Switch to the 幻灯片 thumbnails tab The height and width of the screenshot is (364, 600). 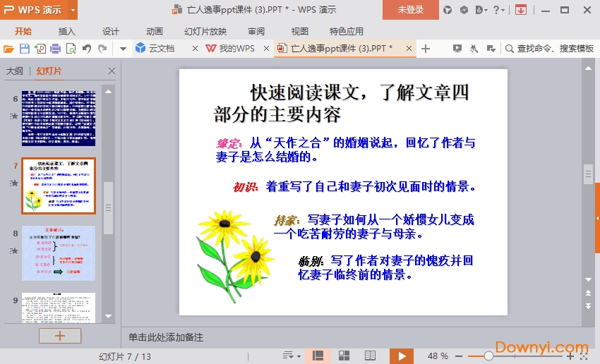coord(49,71)
